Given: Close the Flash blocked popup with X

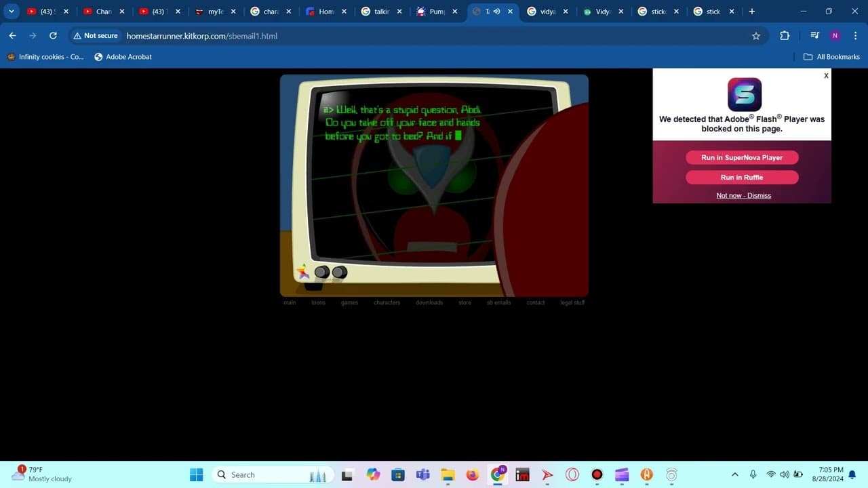Looking at the screenshot, I should pyautogui.click(x=826, y=75).
